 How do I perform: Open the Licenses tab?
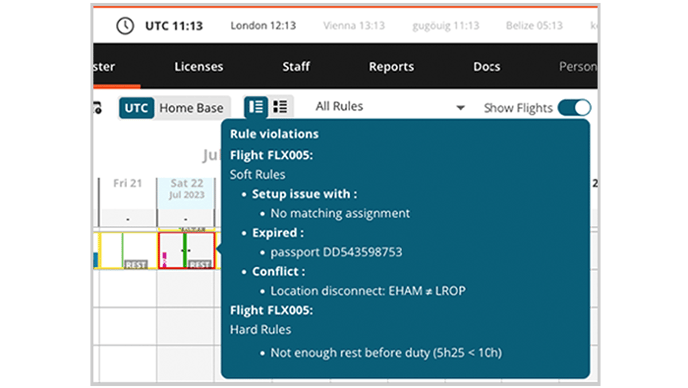point(199,67)
